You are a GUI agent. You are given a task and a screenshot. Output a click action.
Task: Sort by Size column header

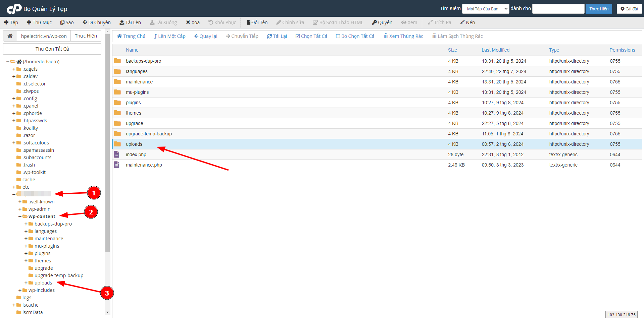pyautogui.click(x=452, y=50)
